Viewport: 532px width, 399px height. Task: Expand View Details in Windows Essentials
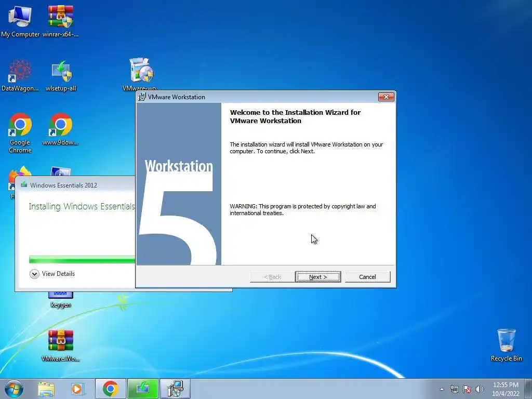pos(52,274)
